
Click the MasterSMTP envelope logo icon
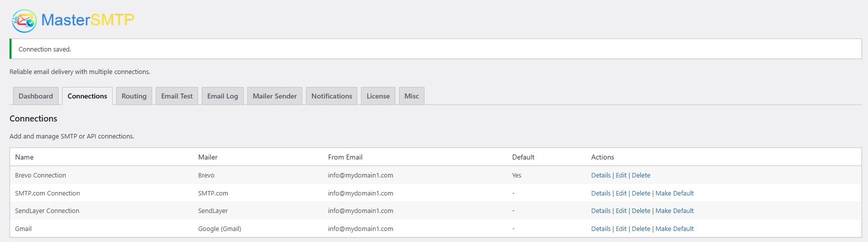tap(24, 21)
